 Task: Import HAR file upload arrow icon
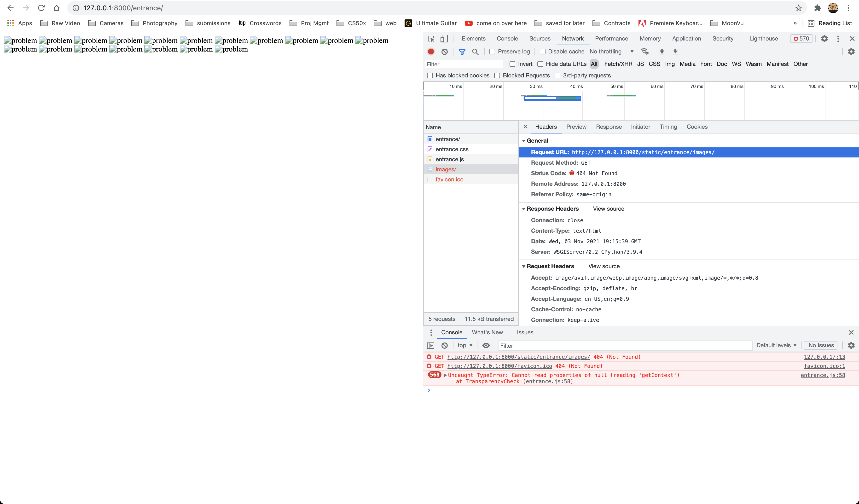point(662,52)
